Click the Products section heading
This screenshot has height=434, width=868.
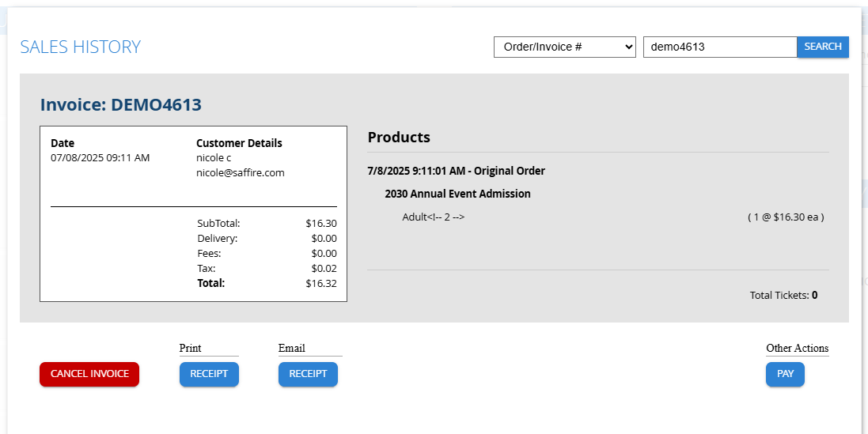point(399,138)
